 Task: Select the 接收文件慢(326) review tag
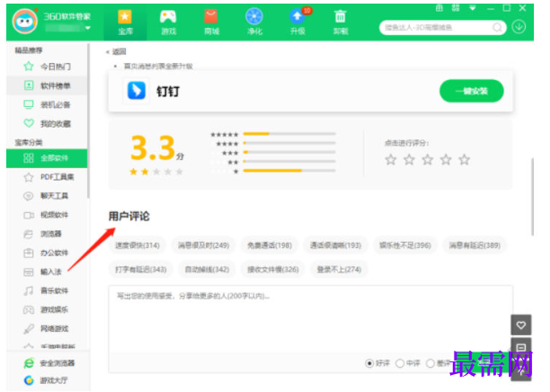click(273, 270)
